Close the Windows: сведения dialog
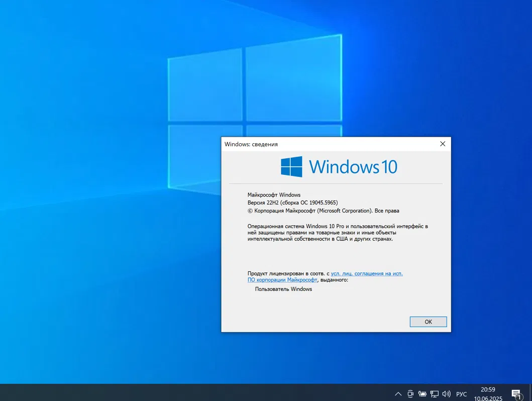Screen dimensions: 532x401 (443, 144)
